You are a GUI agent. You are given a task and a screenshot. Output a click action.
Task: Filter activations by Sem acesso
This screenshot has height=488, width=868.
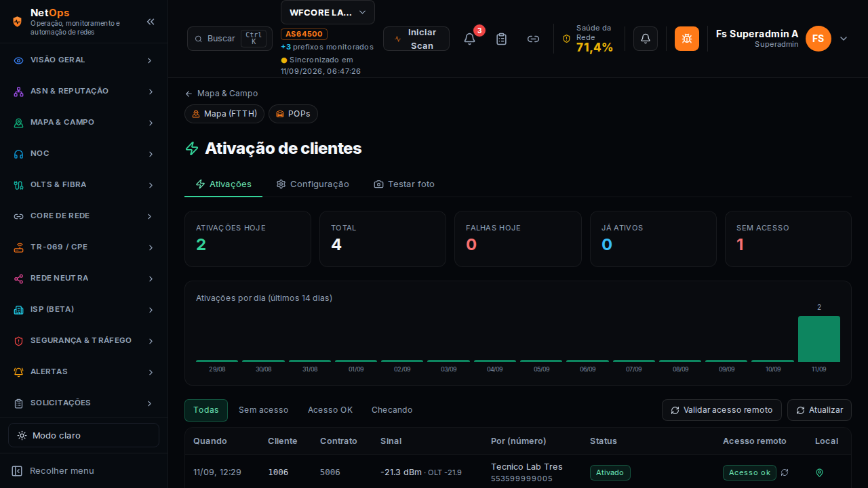coord(263,410)
